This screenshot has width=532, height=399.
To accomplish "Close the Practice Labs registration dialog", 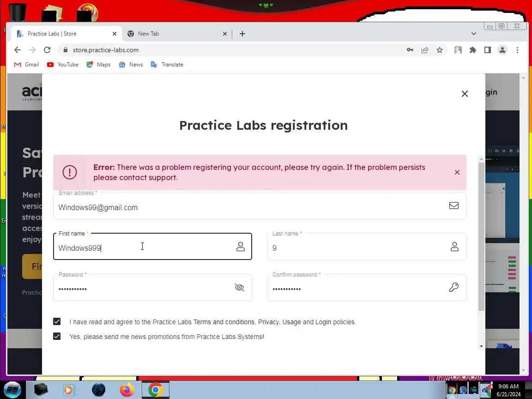I will 465,94.
